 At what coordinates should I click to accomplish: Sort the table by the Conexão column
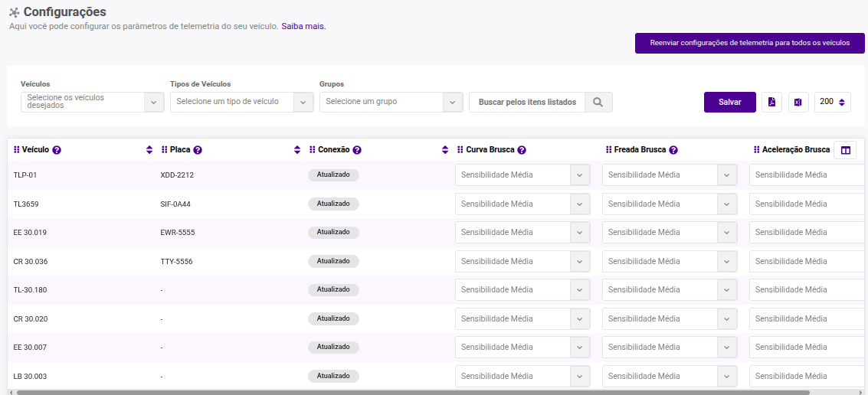point(444,150)
